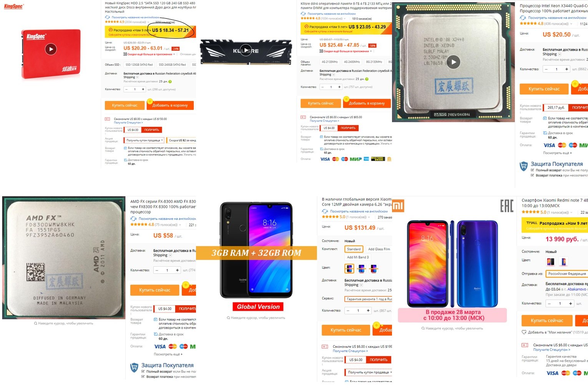
Task: Click Добавить в корзину for KingSpec SSD
Action: [170, 105]
